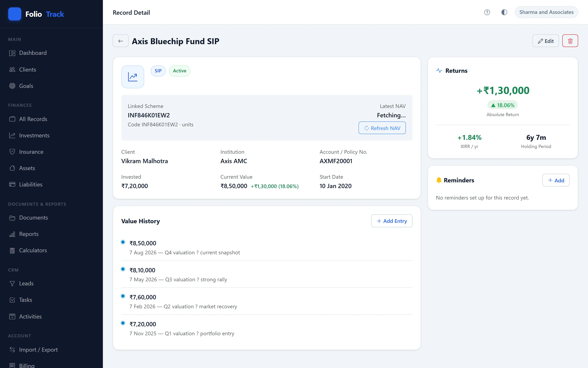The height and width of the screenshot is (368, 588).
Task: Delete the record with trash icon
Action: click(570, 41)
